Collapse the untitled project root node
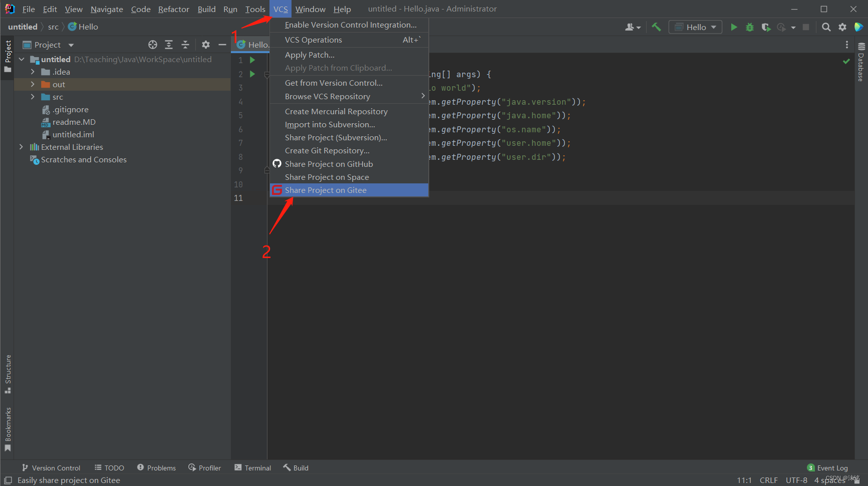Screen dimensions: 868x486 click(x=22, y=59)
